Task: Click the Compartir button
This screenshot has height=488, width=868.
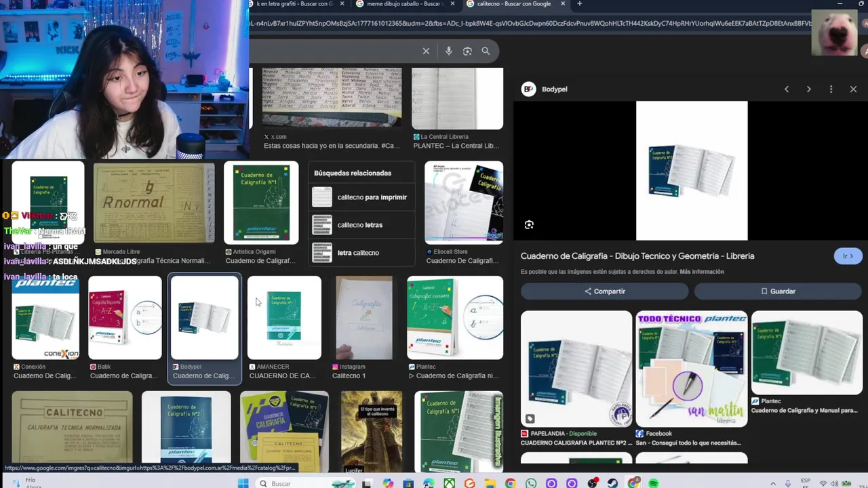Action: pos(605,291)
